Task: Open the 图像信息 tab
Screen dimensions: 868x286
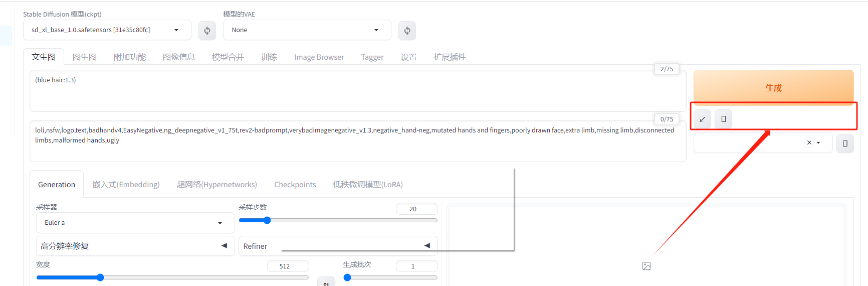Action: [x=179, y=57]
